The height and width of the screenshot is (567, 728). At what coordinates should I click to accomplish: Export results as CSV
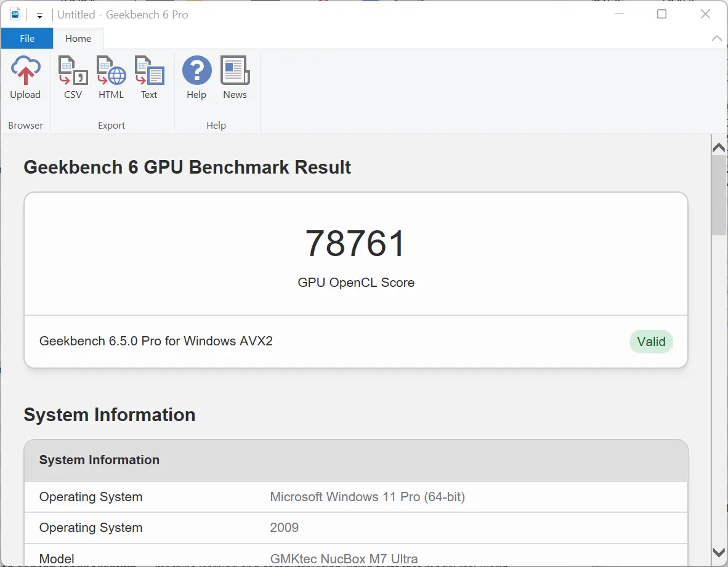pos(73,72)
